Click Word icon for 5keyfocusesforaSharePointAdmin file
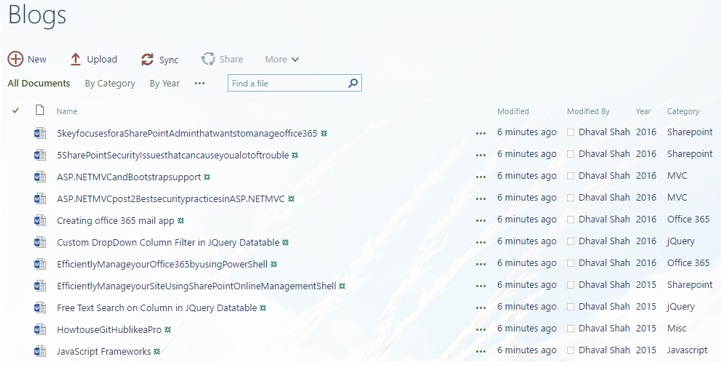 pyautogui.click(x=40, y=133)
